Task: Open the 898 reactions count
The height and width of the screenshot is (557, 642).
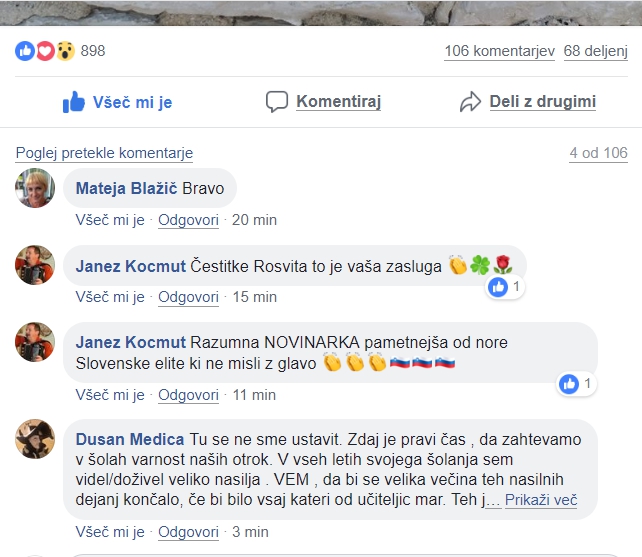Action: (93, 51)
